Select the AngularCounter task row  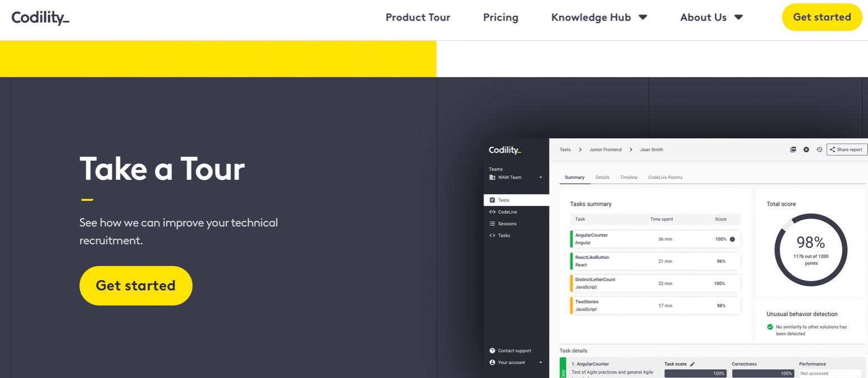(655, 239)
